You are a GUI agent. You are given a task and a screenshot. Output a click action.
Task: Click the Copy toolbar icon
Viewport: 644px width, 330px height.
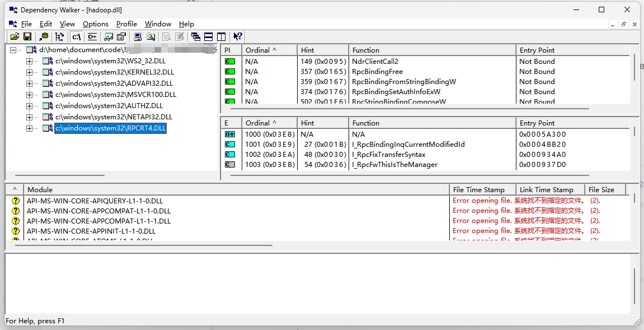point(44,36)
